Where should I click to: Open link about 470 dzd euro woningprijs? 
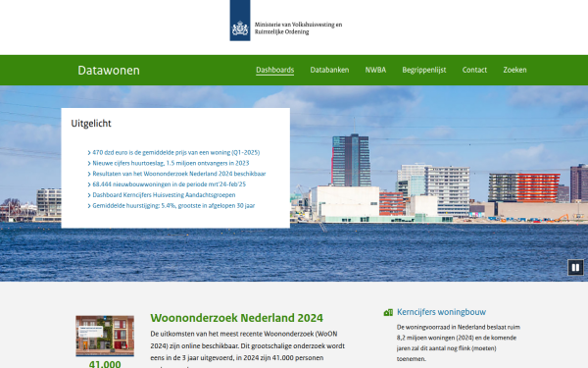pos(175,152)
